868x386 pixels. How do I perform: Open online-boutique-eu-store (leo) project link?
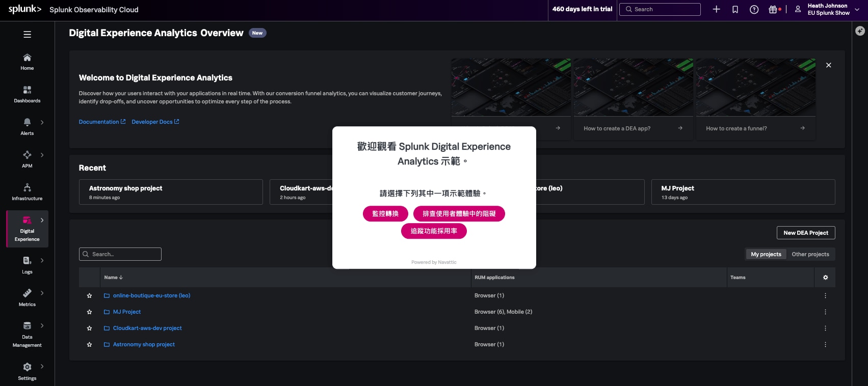(x=151, y=295)
